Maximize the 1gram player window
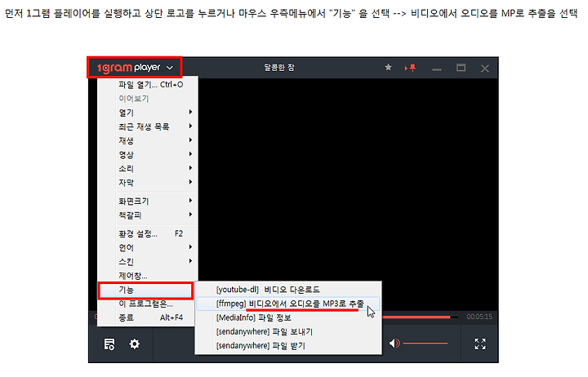 coord(461,68)
